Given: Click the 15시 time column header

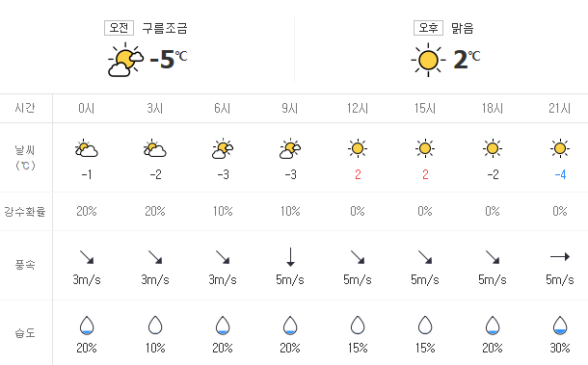Looking at the screenshot, I should point(425,108).
